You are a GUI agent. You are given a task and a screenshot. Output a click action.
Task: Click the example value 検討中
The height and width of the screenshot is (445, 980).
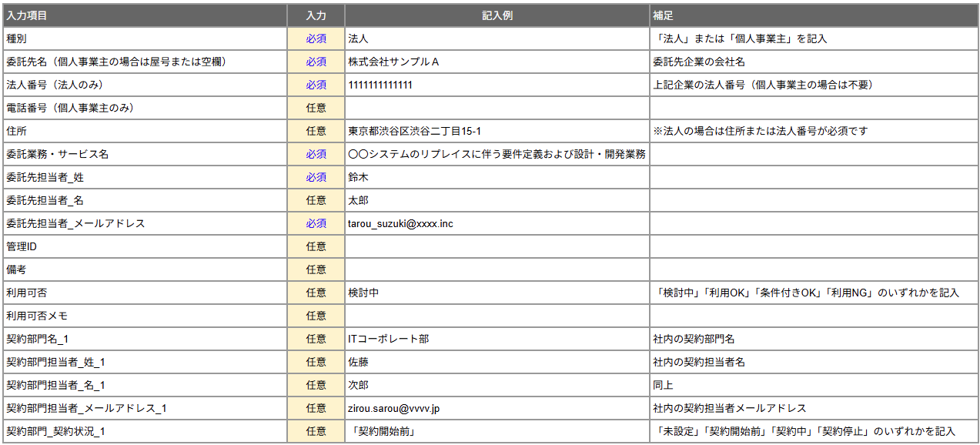363,293
